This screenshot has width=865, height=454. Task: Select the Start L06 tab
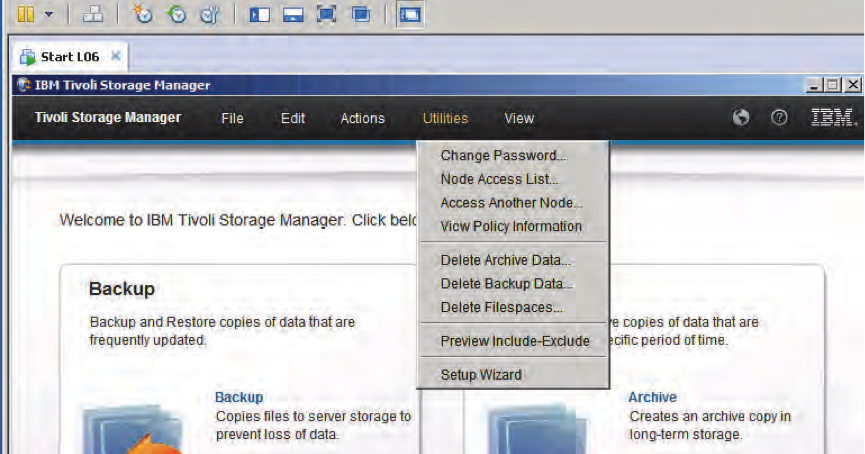tap(70, 57)
